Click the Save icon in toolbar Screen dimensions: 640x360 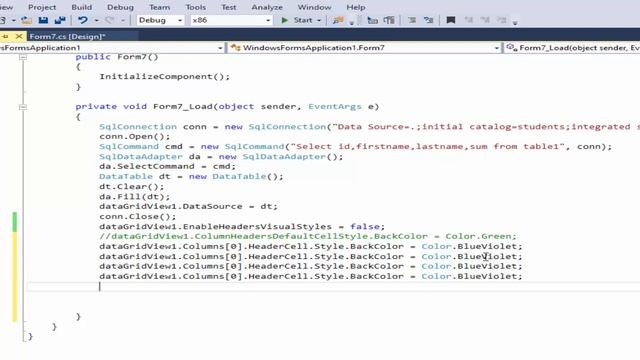pos(43,20)
